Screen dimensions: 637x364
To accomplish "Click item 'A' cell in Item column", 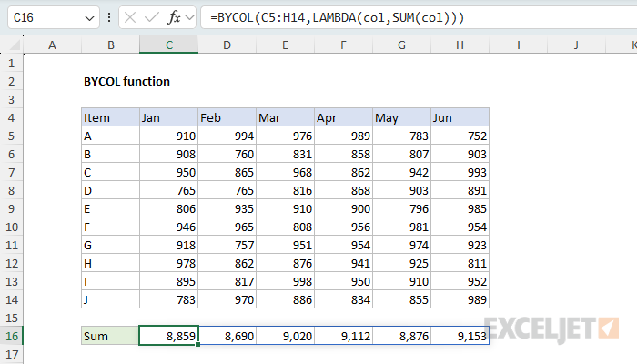I will click(x=110, y=136).
